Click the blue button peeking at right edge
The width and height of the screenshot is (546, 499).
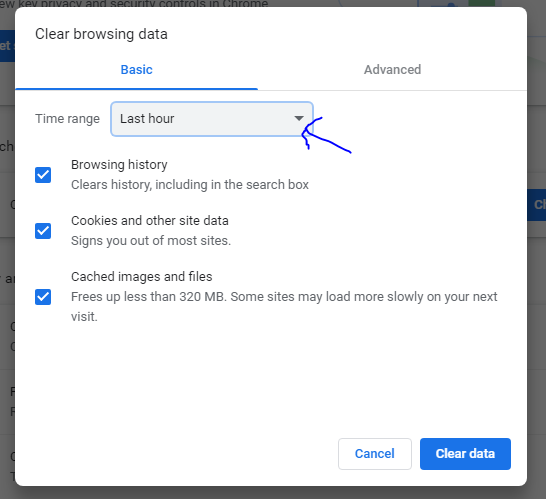click(x=537, y=205)
